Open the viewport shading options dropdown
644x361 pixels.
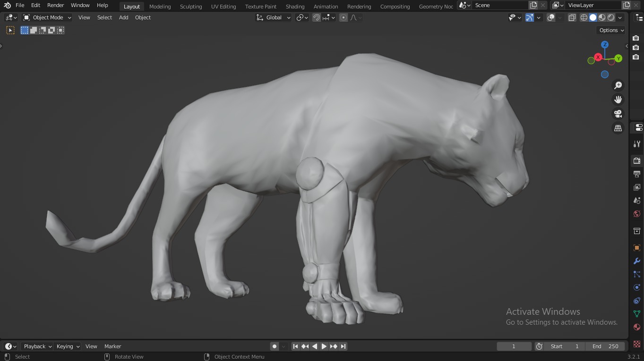tap(620, 17)
